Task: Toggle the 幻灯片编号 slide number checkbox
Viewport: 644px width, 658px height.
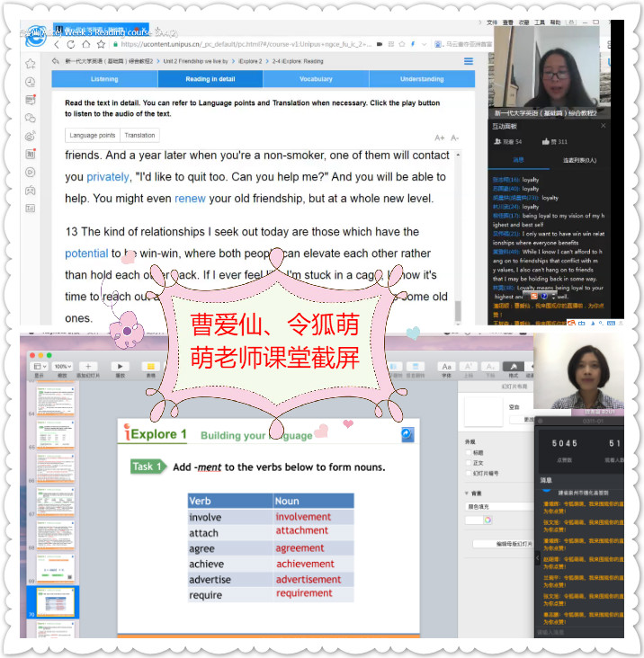Action: (x=470, y=474)
